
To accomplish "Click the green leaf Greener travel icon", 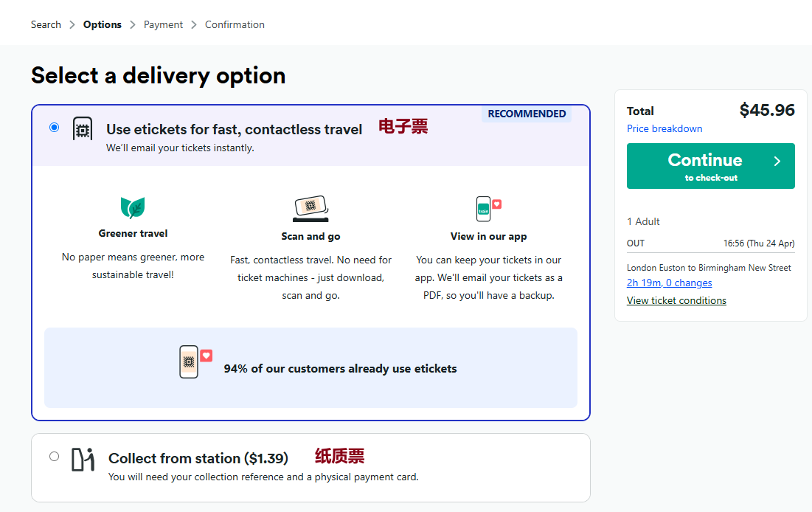I will pyautogui.click(x=133, y=207).
